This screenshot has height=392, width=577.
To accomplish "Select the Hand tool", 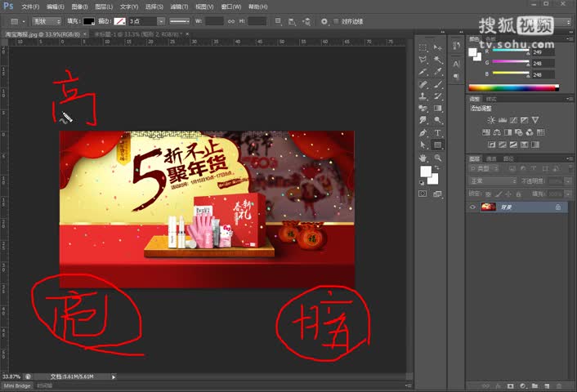I will 423,158.
